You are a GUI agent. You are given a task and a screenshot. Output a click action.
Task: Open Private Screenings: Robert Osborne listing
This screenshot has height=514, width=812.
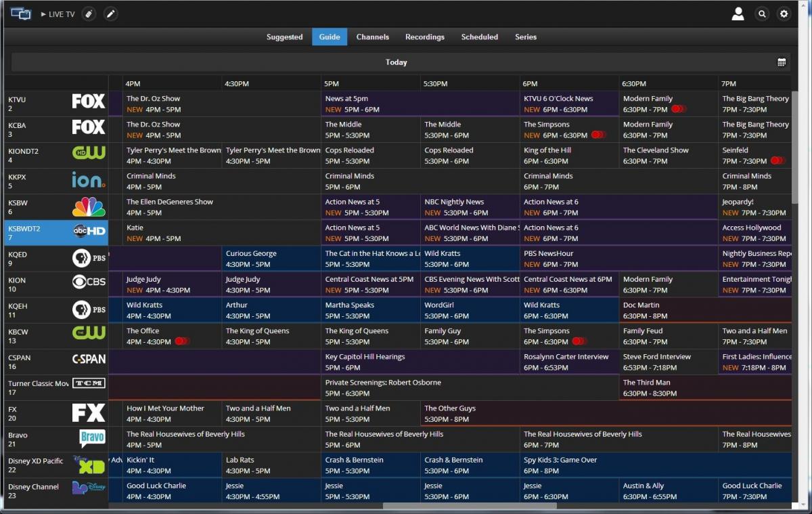[470, 388]
